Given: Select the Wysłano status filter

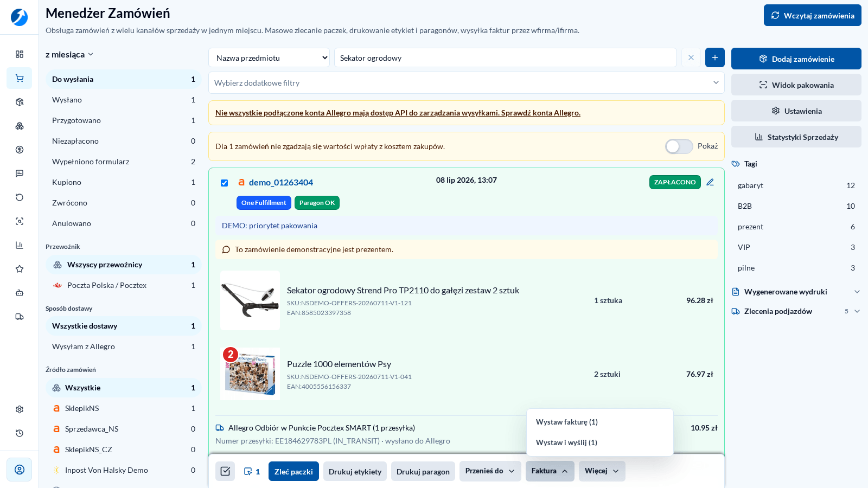Looking at the screenshot, I should coord(124,100).
